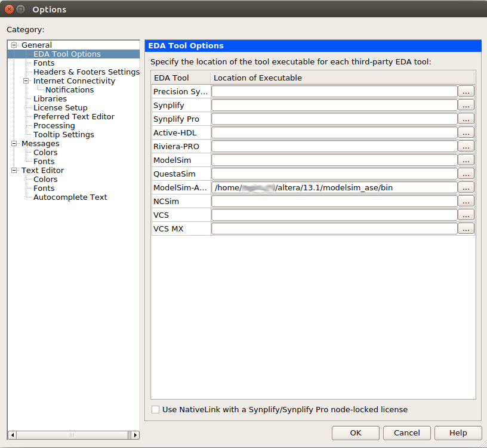Collapse the Internet Connectivity tree node

(26, 81)
